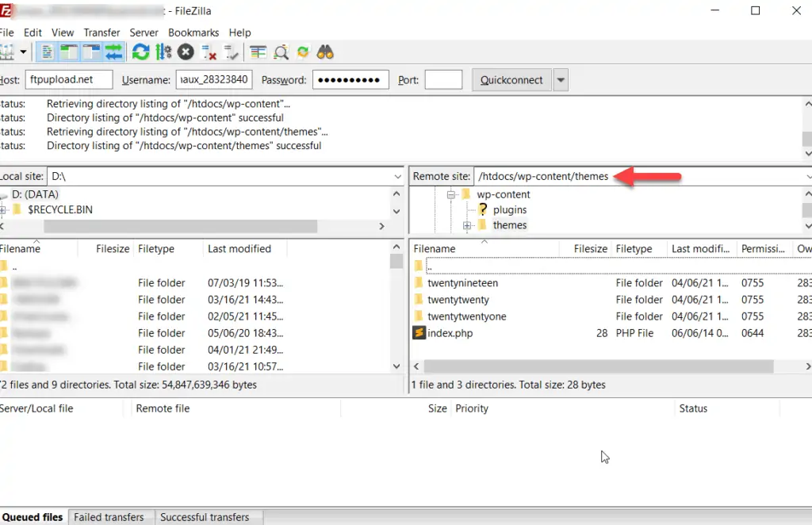Viewport: 812px width, 525px height.
Task: Click the Quickconnect button
Action: (511, 80)
